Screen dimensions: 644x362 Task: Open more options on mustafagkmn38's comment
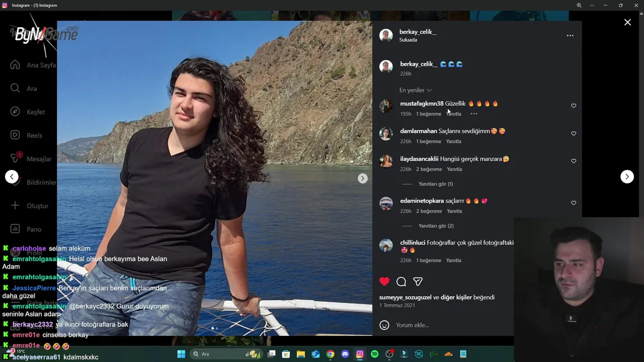(473, 114)
